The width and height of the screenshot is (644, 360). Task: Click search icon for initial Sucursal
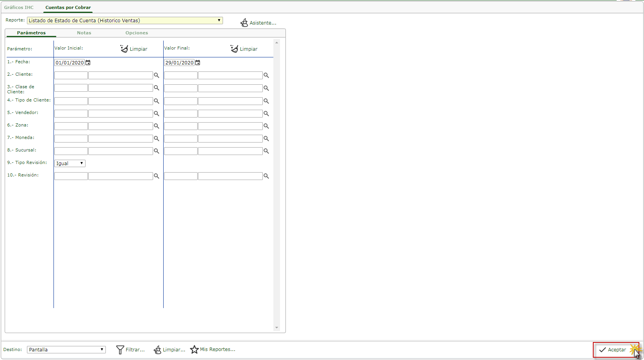pyautogui.click(x=156, y=151)
